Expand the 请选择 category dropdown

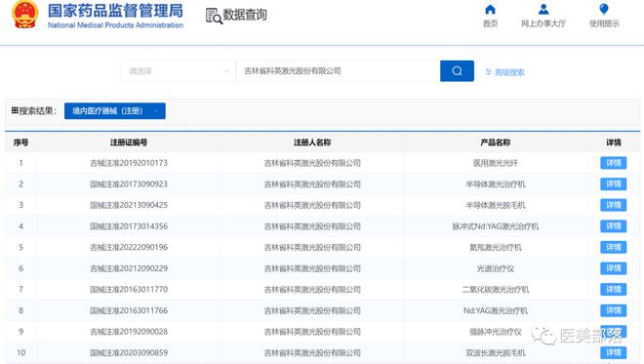(179, 71)
